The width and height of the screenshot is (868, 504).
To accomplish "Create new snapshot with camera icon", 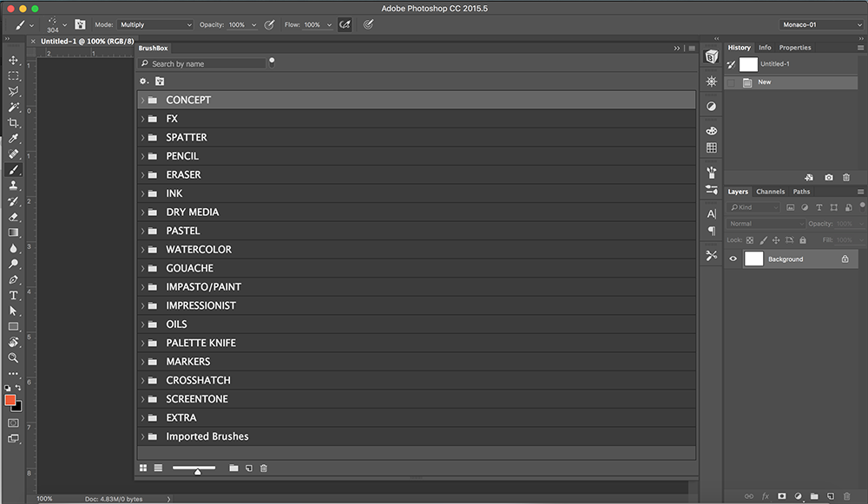I will 829,177.
